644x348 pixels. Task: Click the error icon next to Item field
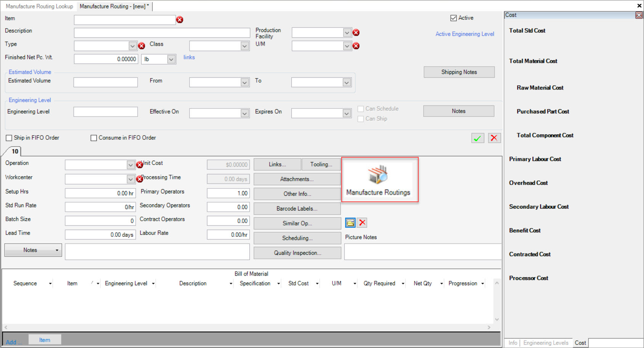tap(180, 20)
